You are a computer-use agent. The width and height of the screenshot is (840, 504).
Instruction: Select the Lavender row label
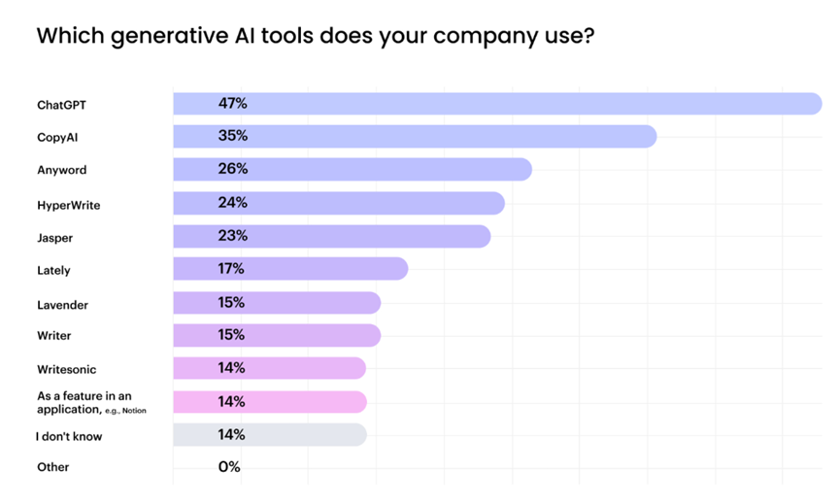63,305
